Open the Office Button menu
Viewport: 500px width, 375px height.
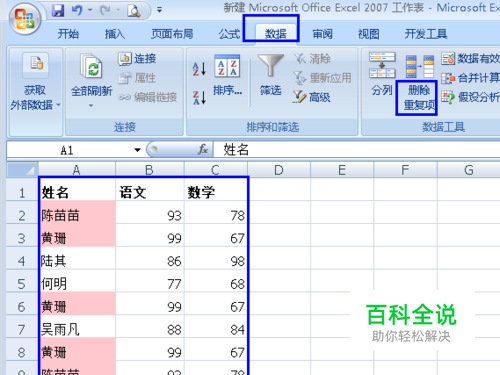pos(24,19)
